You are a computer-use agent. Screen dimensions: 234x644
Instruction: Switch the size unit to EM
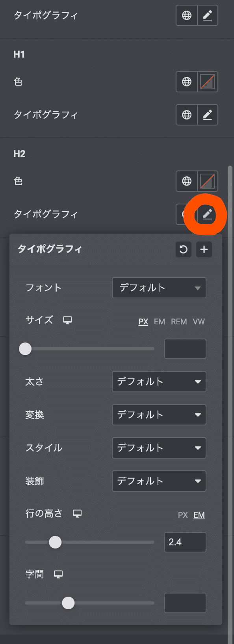tap(159, 322)
